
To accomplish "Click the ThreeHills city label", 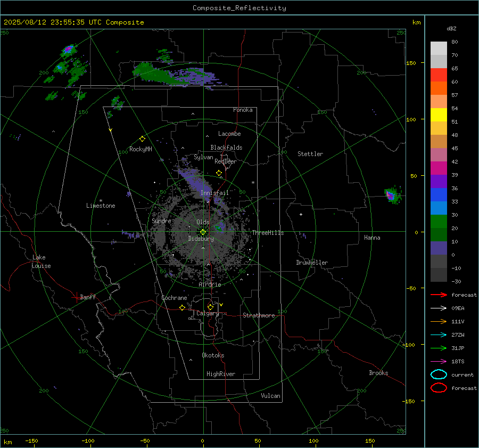I will point(268,233).
